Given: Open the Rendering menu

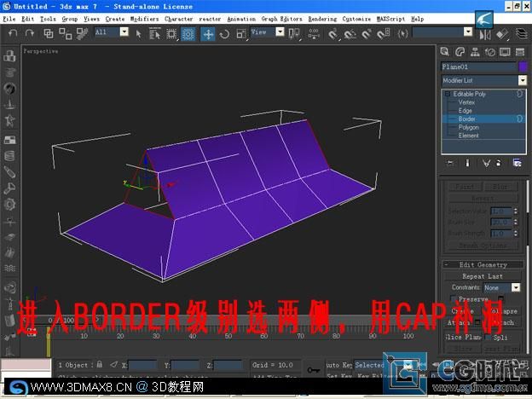Looking at the screenshot, I should click(322, 19).
